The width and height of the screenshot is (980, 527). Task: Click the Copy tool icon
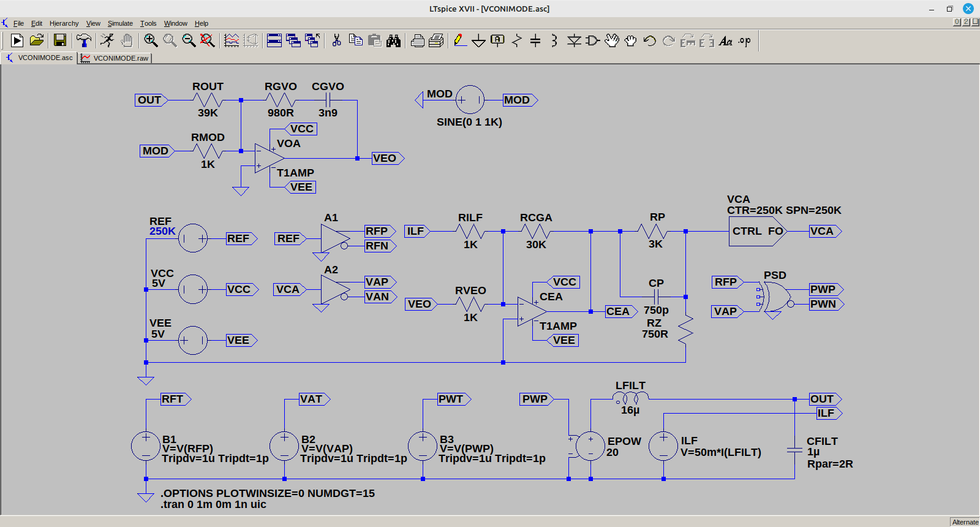tap(355, 40)
